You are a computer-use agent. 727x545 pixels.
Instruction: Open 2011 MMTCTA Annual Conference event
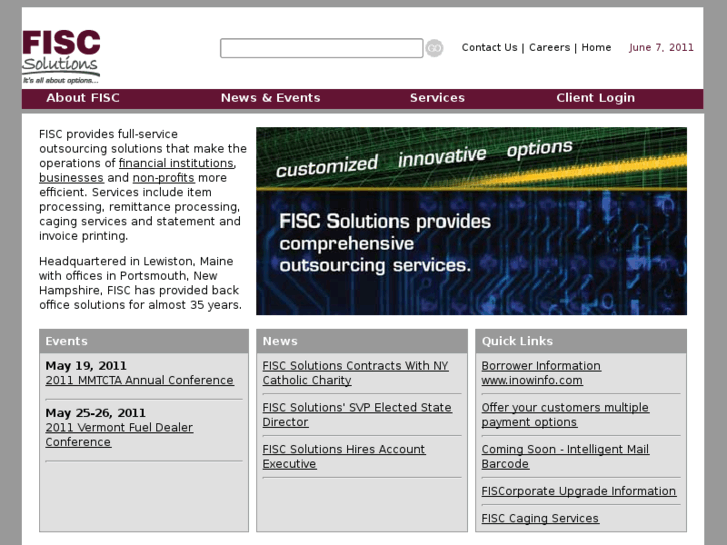point(140,380)
